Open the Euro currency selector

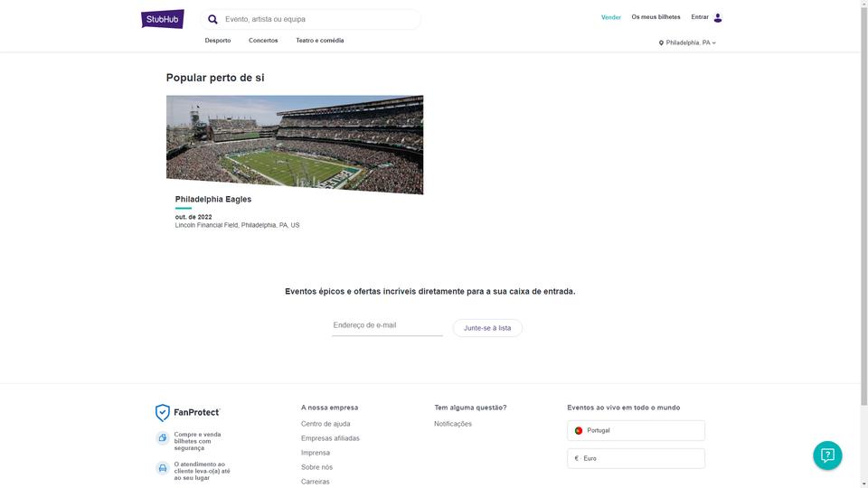[x=636, y=459]
